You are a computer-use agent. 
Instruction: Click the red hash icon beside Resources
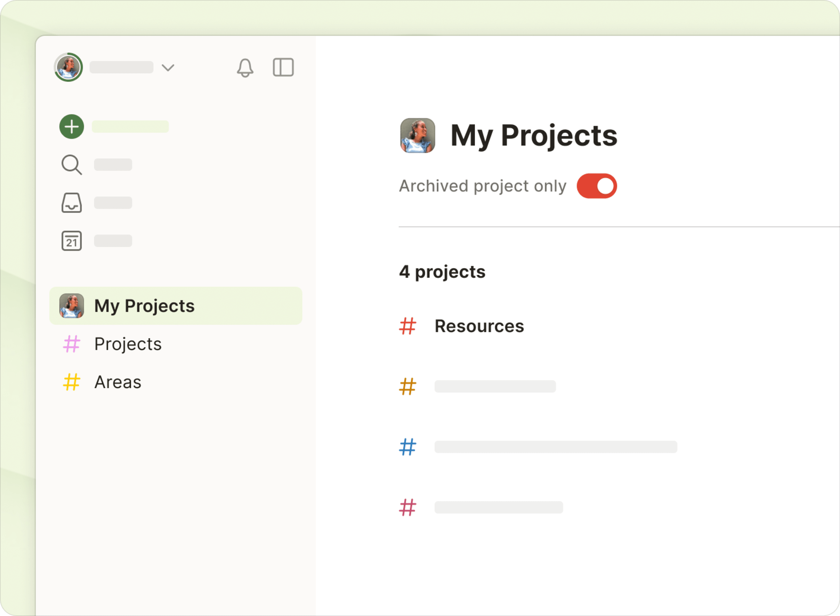coord(407,326)
